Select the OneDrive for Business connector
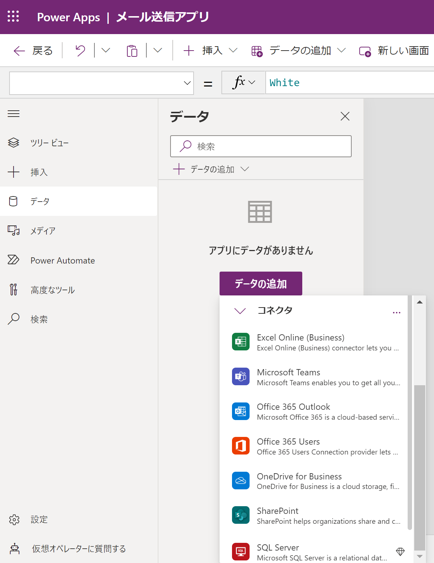 315,481
